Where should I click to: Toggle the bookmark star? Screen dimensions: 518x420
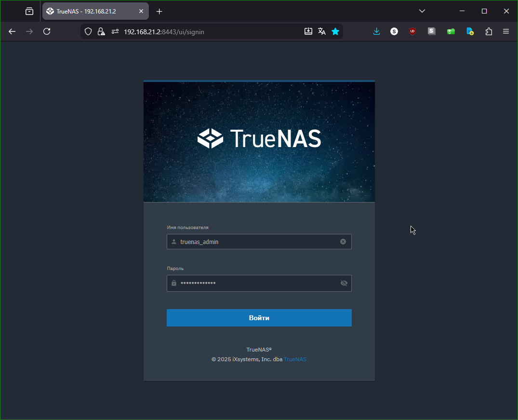pos(335,31)
